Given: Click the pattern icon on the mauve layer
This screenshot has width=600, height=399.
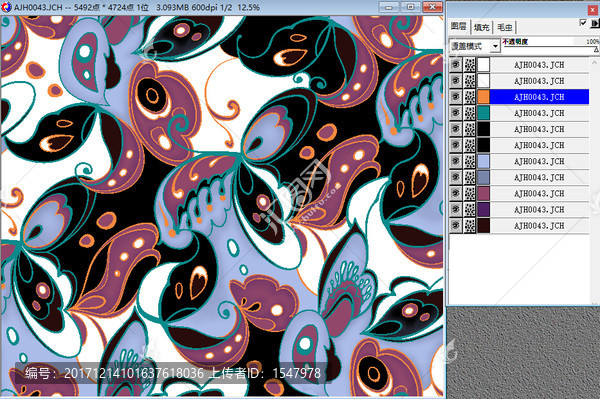Looking at the screenshot, I should click(x=470, y=193).
